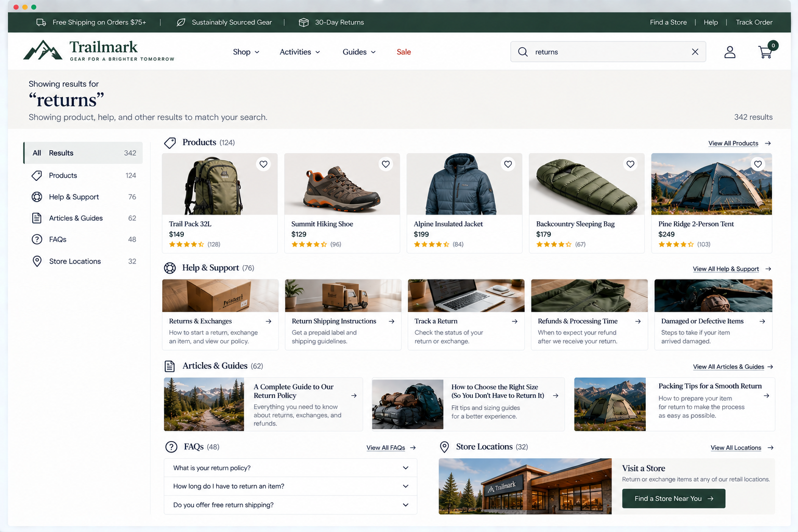
Task: Open the Guides dropdown menu
Action: [359, 52]
